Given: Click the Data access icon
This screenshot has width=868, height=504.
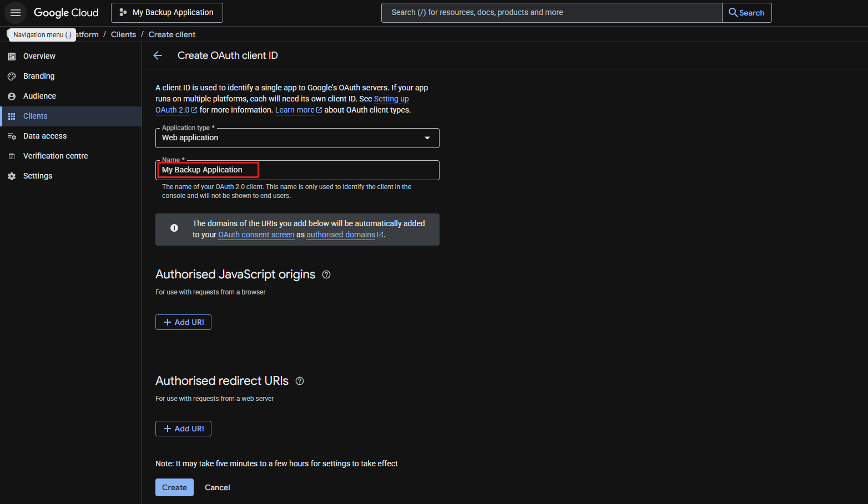Looking at the screenshot, I should 12,136.
